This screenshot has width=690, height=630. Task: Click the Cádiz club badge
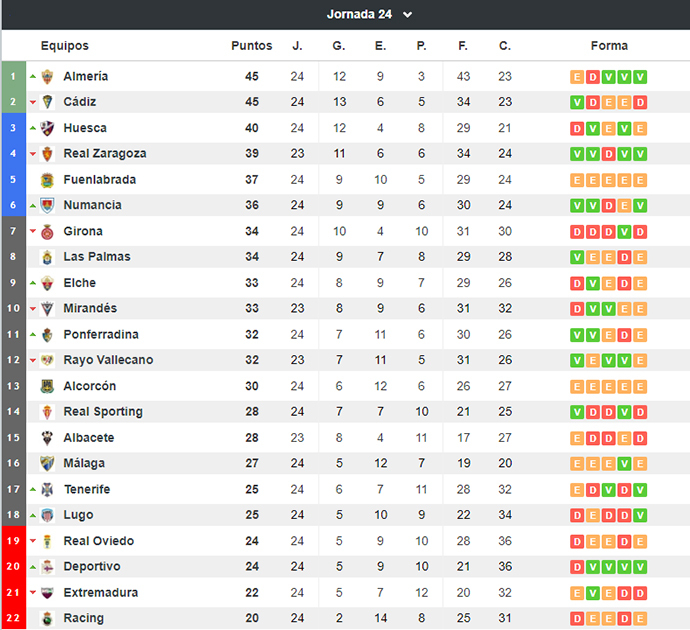coord(47,102)
